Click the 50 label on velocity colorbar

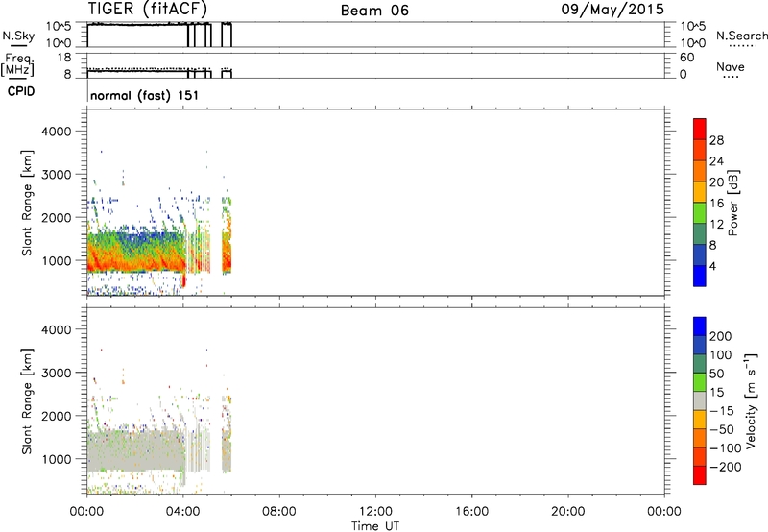point(716,374)
